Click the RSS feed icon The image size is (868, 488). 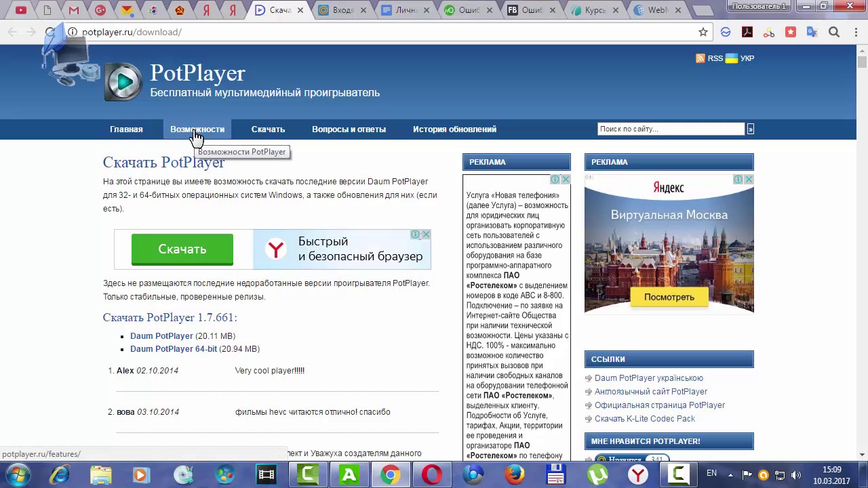701,58
